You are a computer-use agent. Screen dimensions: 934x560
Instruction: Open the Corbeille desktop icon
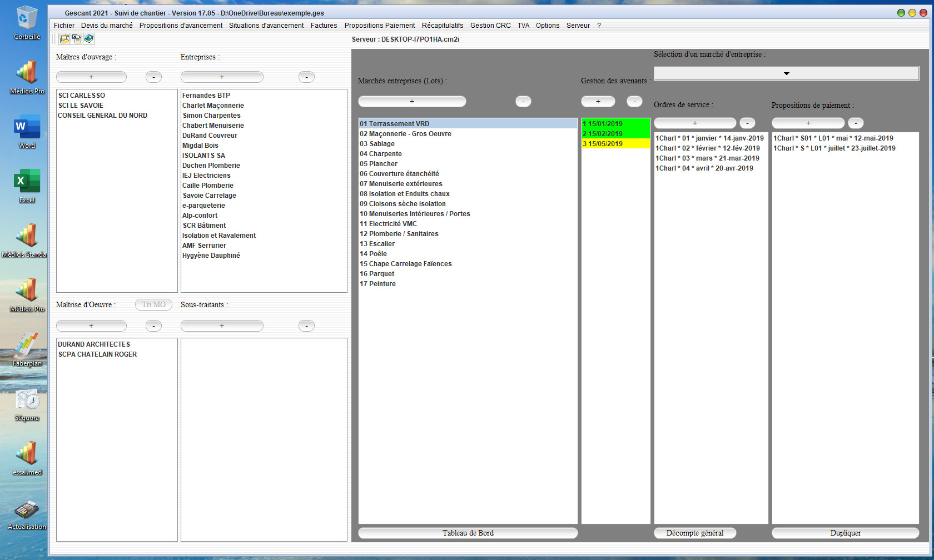pos(27,23)
